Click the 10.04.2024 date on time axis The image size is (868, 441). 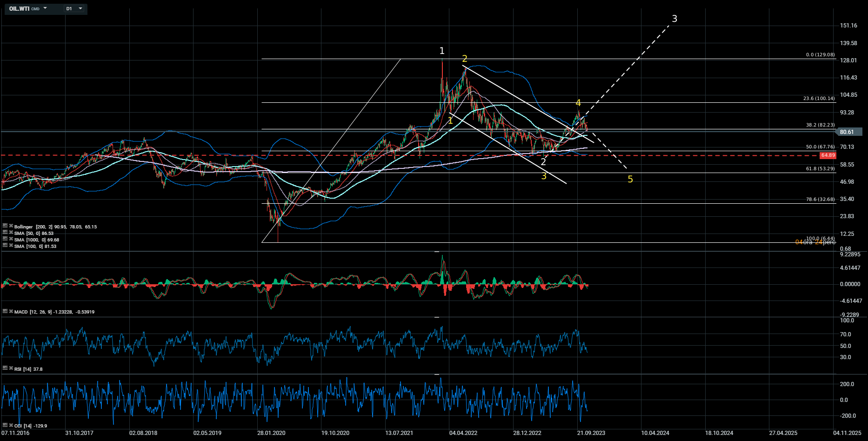tap(655, 433)
